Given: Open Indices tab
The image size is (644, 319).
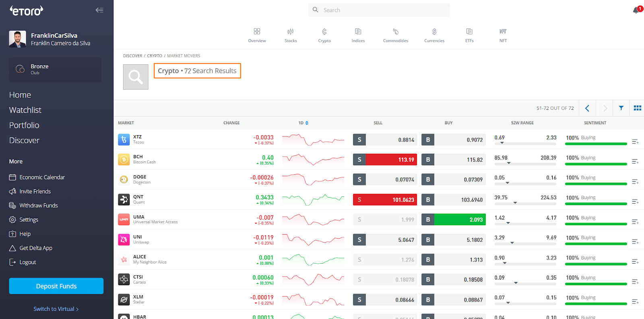Looking at the screenshot, I should coord(358,35).
